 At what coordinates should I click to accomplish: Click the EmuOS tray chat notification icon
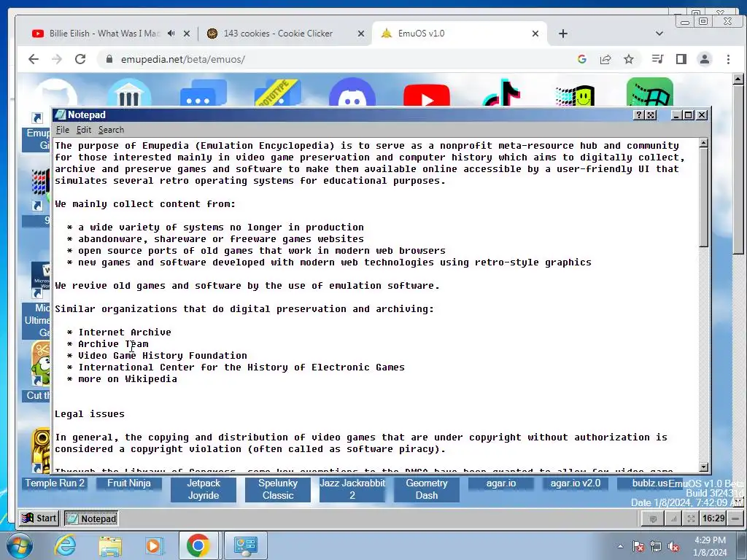pos(653,518)
